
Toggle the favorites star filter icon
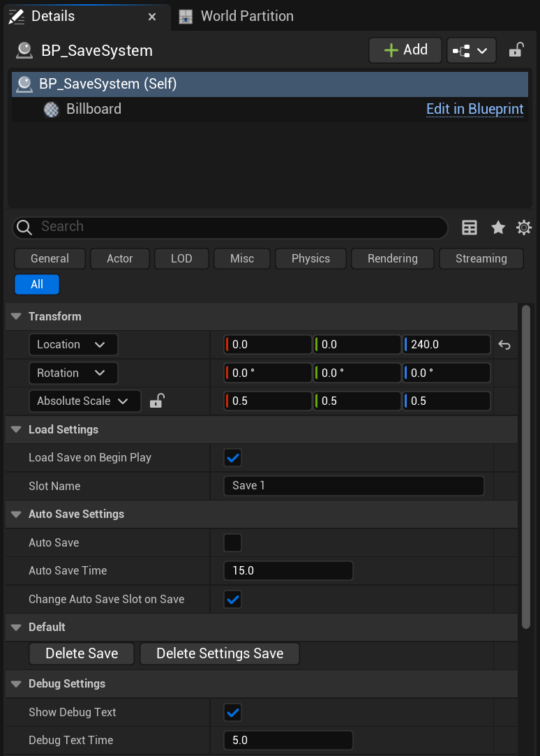tap(497, 228)
